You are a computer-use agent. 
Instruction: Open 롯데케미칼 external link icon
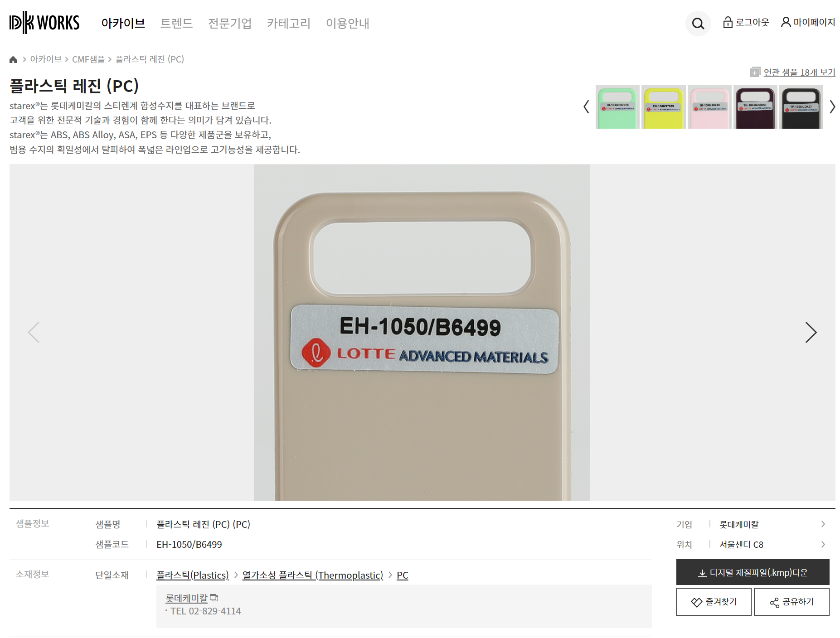[x=214, y=598]
